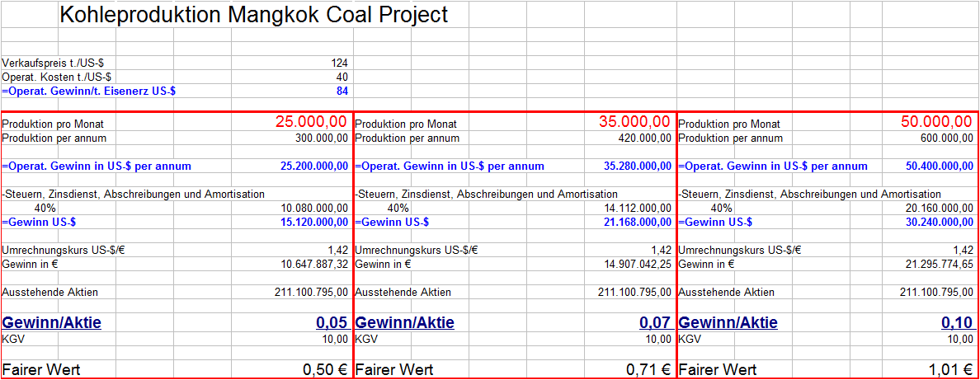Click the 'Operat. Gewinn/t. Eisenerz US-$' label

click(x=88, y=91)
